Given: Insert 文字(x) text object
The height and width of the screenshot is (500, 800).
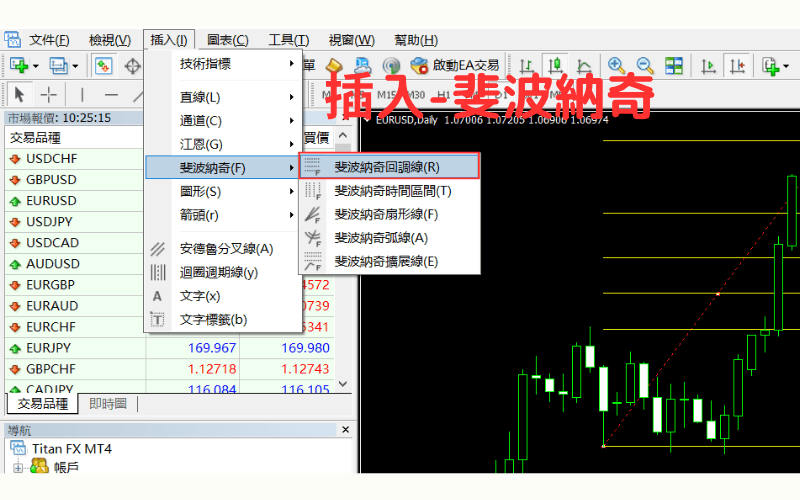Looking at the screenshot, I should [x=223, y=296].
